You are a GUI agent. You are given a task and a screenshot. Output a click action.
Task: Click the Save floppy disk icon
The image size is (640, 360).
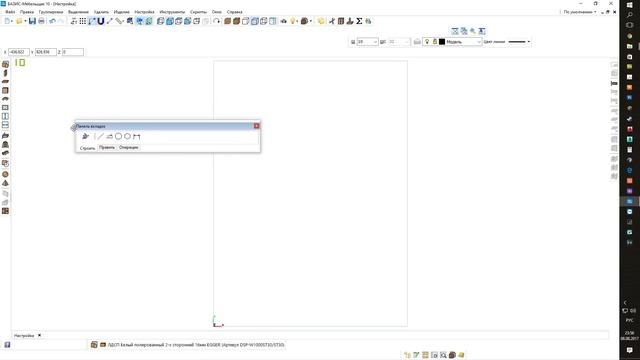32,21
